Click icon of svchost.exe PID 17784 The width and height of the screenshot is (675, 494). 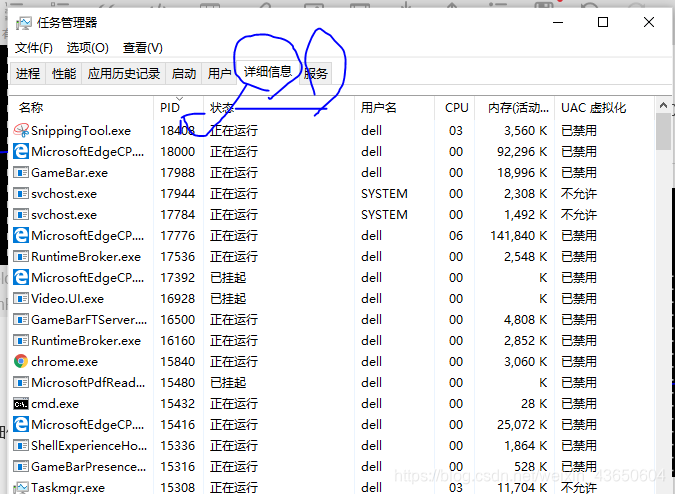(x=21, y=215)
